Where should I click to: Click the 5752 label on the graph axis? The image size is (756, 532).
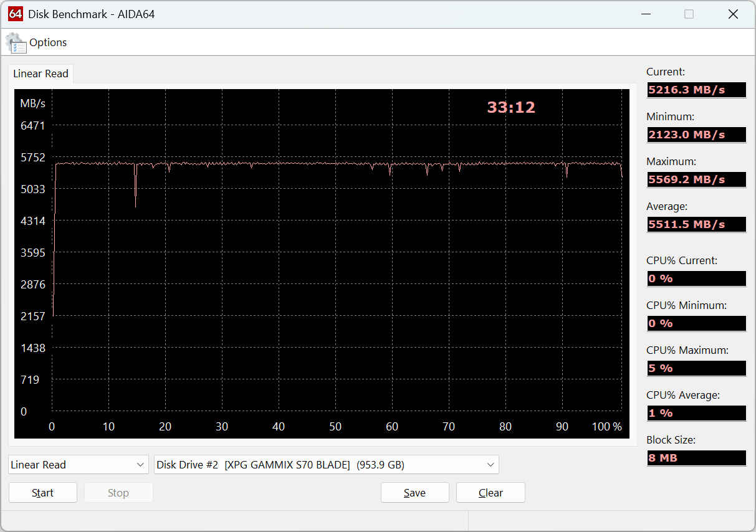(33, 158)
